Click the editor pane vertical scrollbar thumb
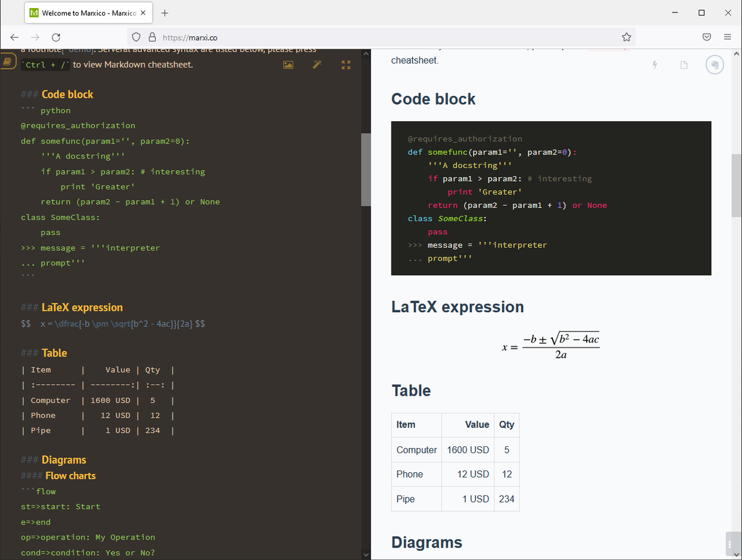 click(x=365, y=169)
